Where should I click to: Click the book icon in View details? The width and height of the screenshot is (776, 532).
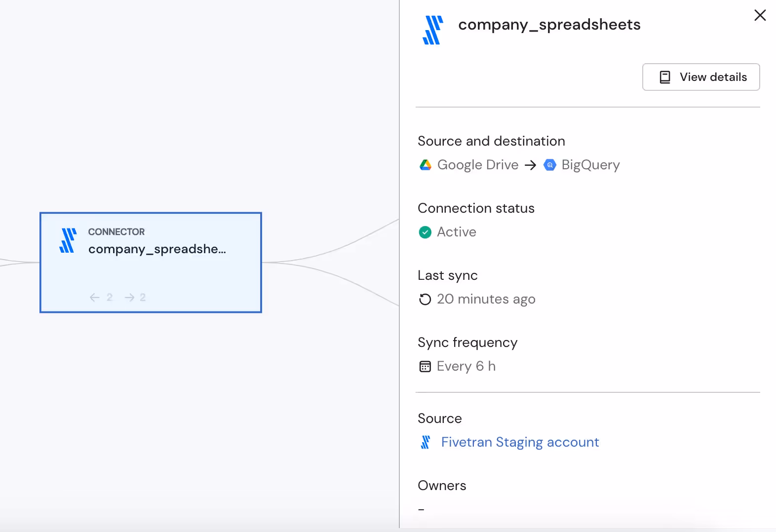[665, 77]
